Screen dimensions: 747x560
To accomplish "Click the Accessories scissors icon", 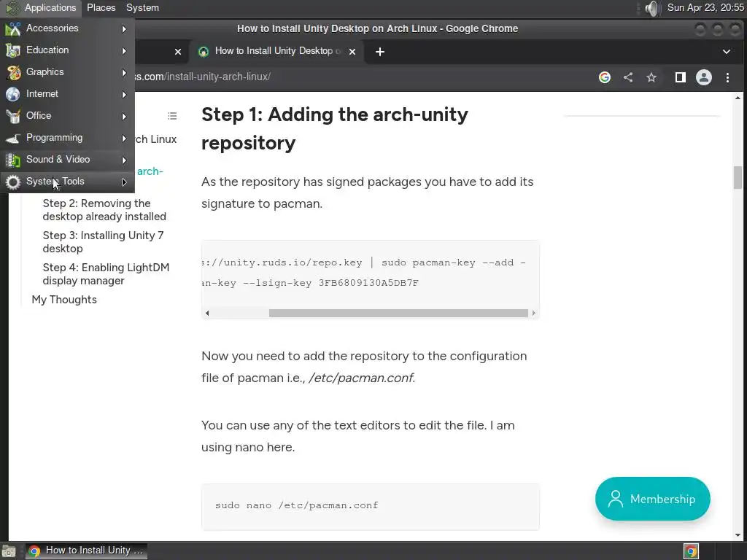I will tap(13, 29).
